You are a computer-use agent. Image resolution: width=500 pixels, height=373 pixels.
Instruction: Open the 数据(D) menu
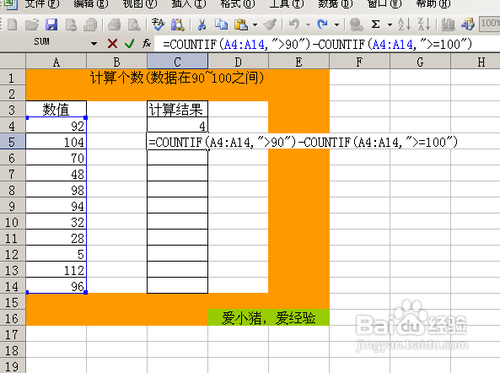click(336, 4)
